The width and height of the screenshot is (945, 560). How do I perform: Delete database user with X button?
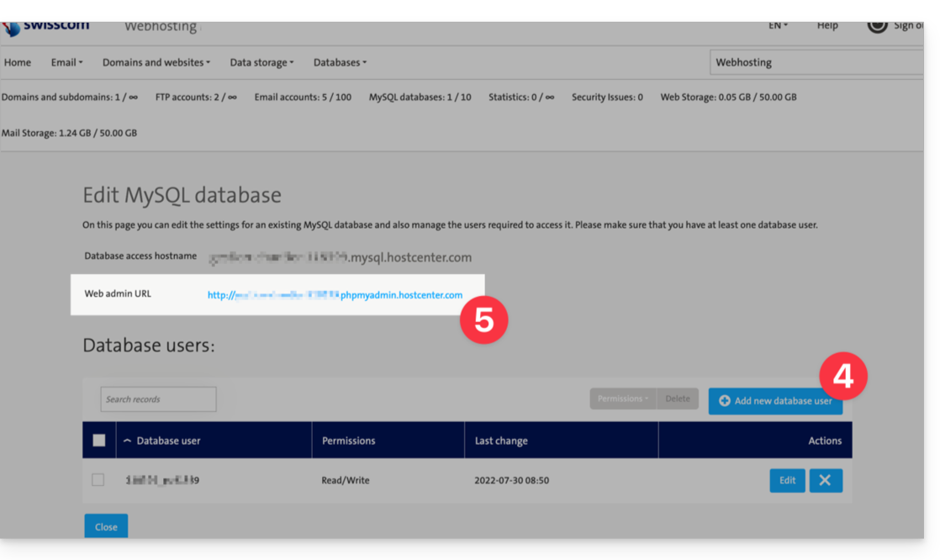pyautogui.click(x=825, y=480)
